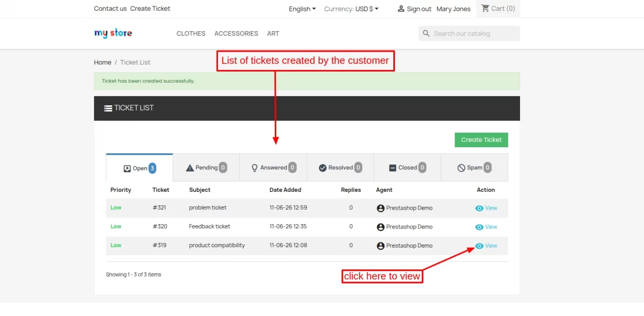Click the Ticket column header
Screen dimensions: 644x316
tap(161, 190)
